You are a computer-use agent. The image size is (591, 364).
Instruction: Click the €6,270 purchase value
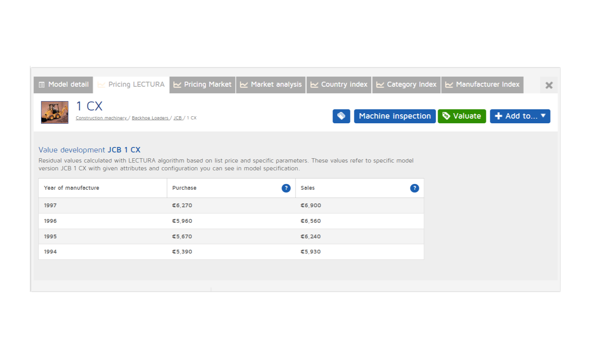click(x=182, y=205)
